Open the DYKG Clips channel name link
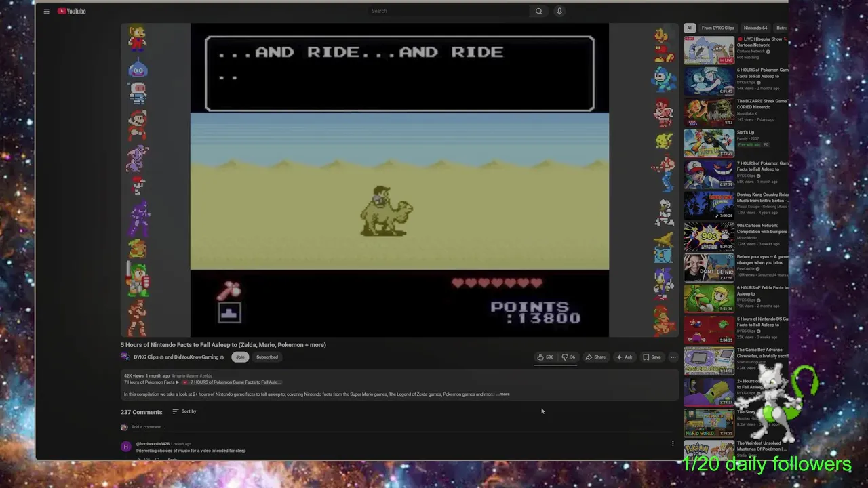Viewport: 868px width, 488px height. [x=146, y=357]
